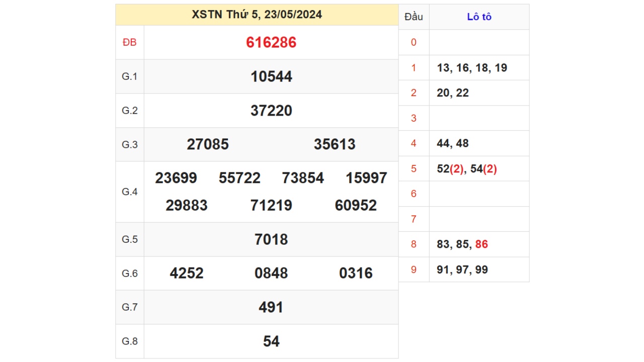Click the G.5 label

[130, 239]
